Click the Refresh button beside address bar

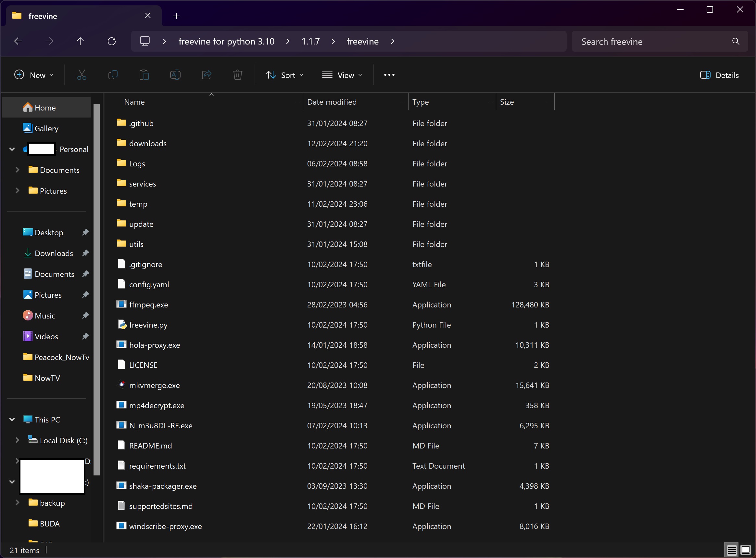(112, 41)
